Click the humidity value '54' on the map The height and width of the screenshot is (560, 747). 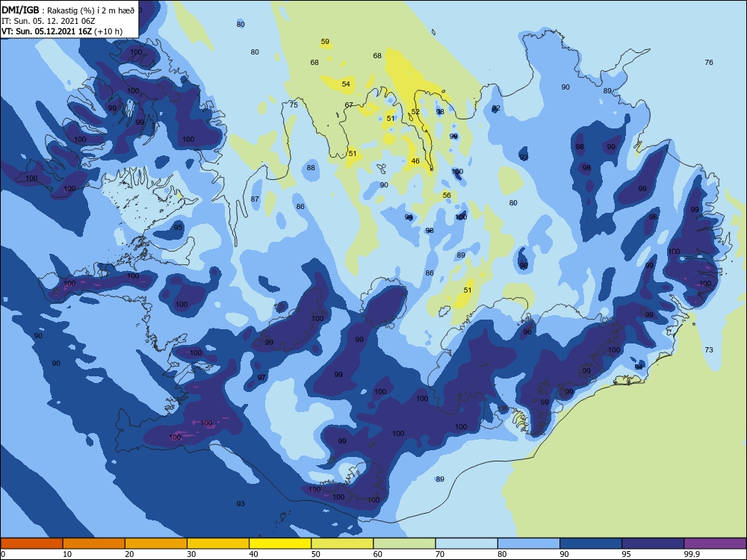coord(346,84)
